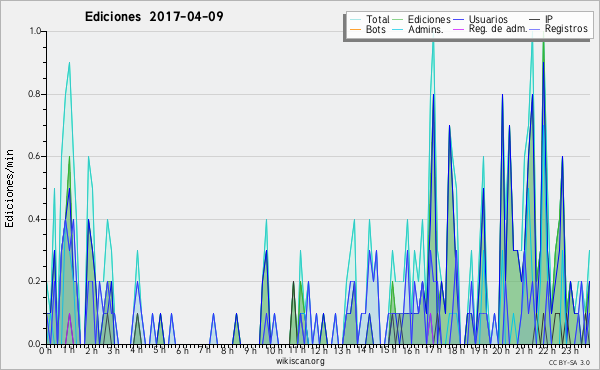The height and width of the screenshot is (370, 600).
Task: Click the wikiscan.org text below chart
Action: 300,361
